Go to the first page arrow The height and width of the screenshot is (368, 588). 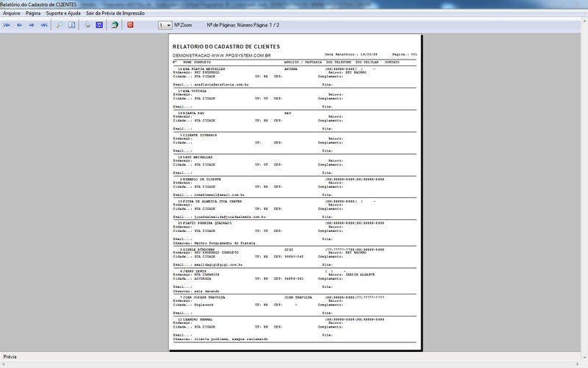pos(7,25)
